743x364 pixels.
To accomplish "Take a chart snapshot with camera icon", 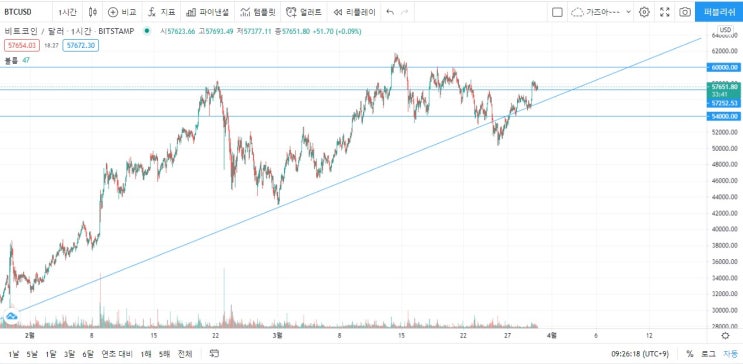I will coord(685,12).
